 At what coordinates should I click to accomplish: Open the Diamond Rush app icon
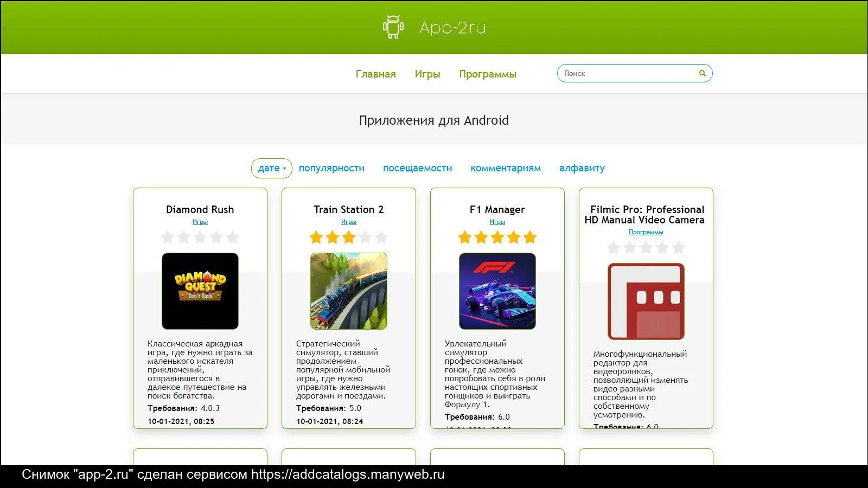[x=200, y=291]
